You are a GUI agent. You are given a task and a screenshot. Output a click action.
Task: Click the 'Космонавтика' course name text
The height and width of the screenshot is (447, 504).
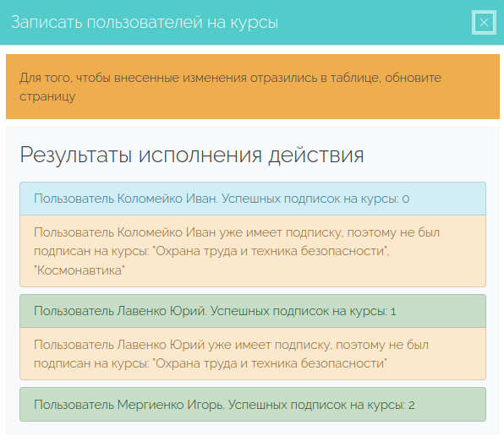79,270
